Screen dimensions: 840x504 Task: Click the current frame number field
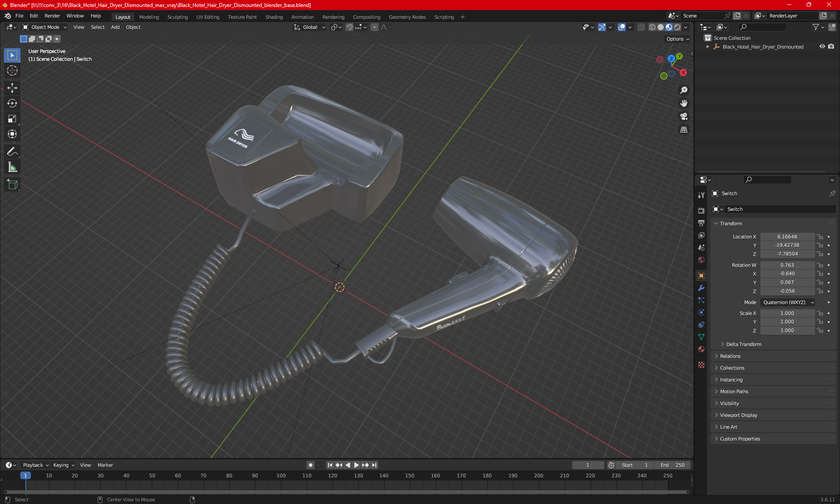pos(588,465)
